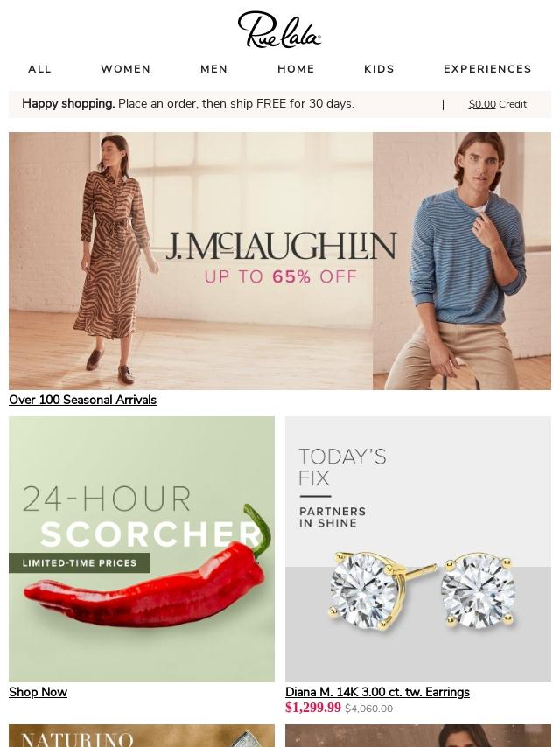The image size is (560, 747).
Task: Open Diana M. 14K 3.00 ct. tw. Earrings link
Action: click(377, 692)
